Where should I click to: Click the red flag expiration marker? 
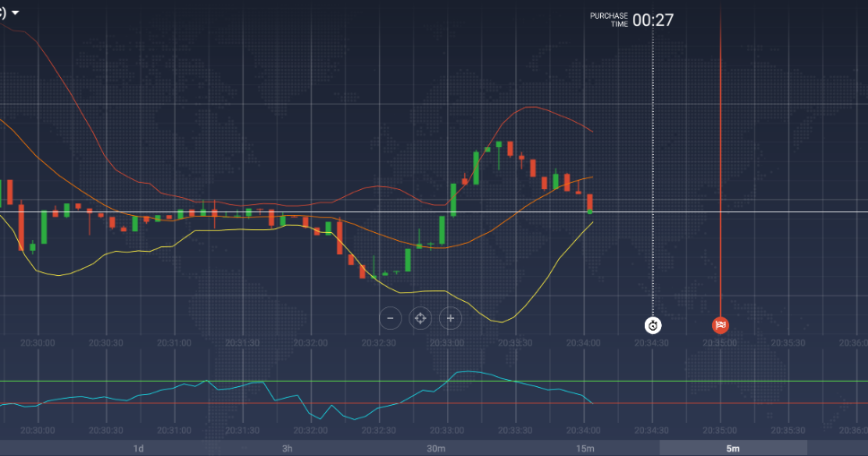point(720,325)
